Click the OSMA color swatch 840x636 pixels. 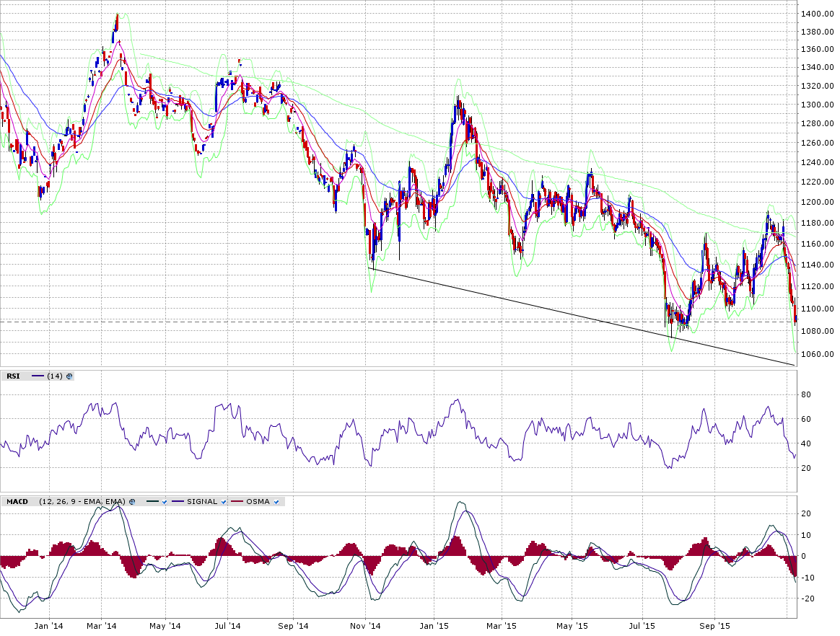coord(237,502)
